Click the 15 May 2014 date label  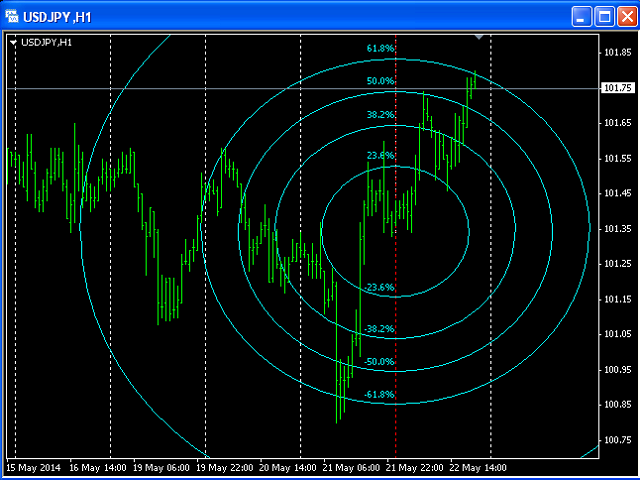tap(33, 468)
